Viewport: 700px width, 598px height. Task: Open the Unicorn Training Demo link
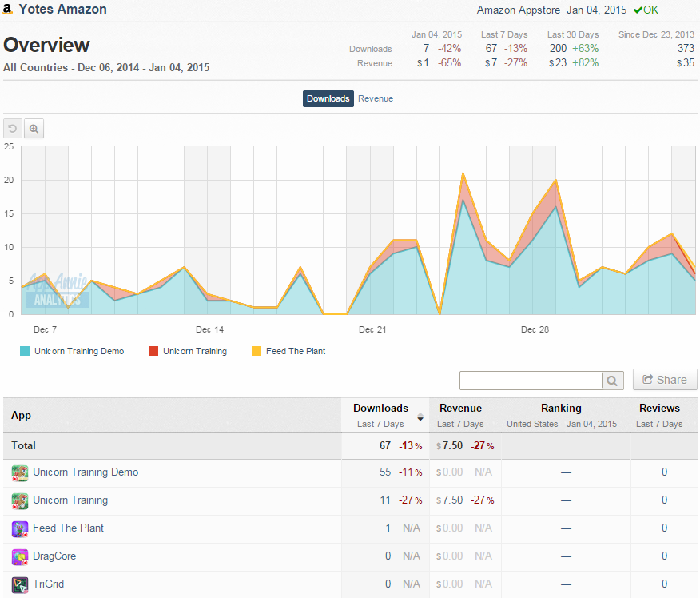pyautogui.click(x=86, y=472)
